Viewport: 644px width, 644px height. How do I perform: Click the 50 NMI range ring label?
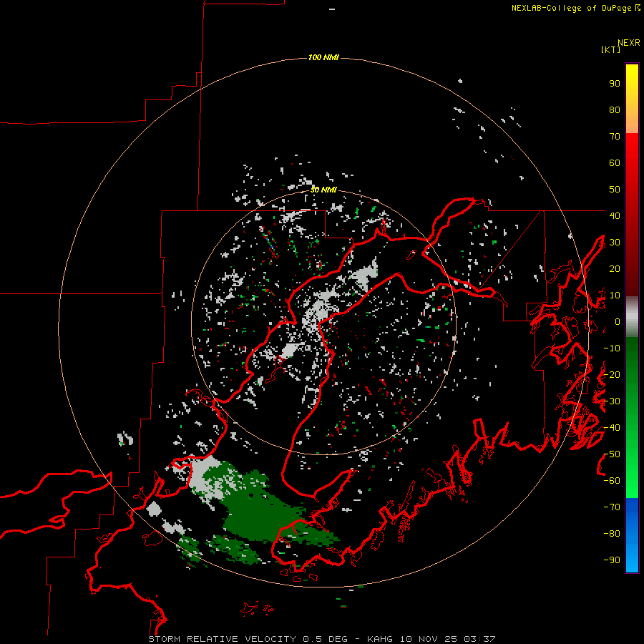pos(323,190)
